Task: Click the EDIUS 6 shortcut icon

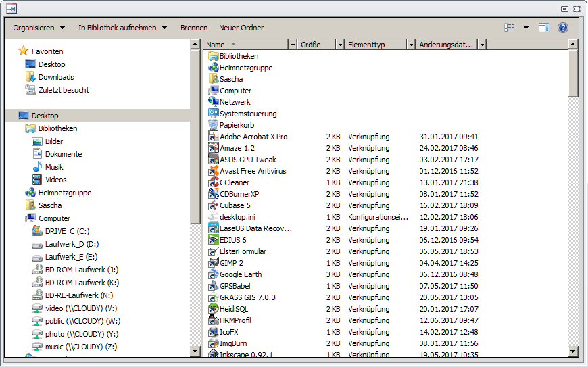Action: pyautogui.click(x=214, y=240)
